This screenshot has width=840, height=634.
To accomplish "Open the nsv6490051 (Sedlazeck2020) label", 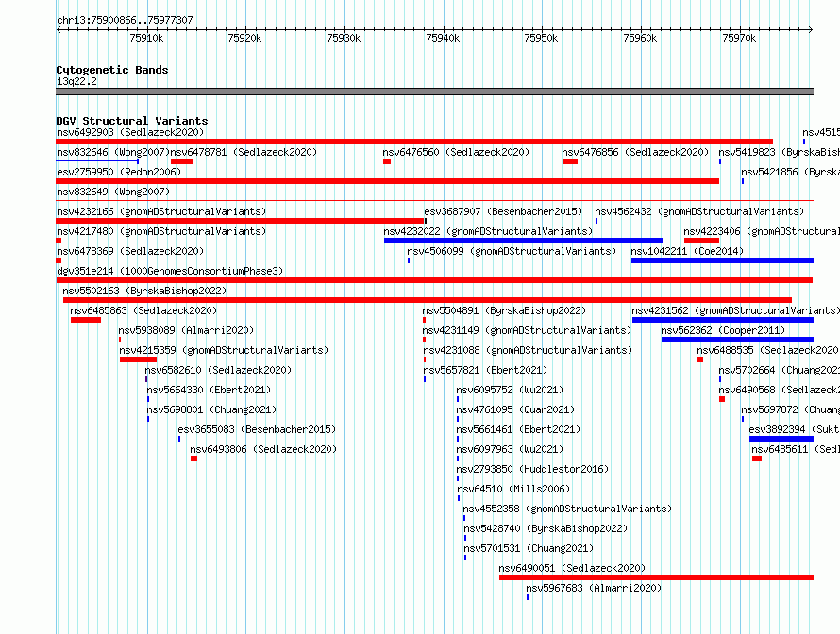I will (572, 568).
